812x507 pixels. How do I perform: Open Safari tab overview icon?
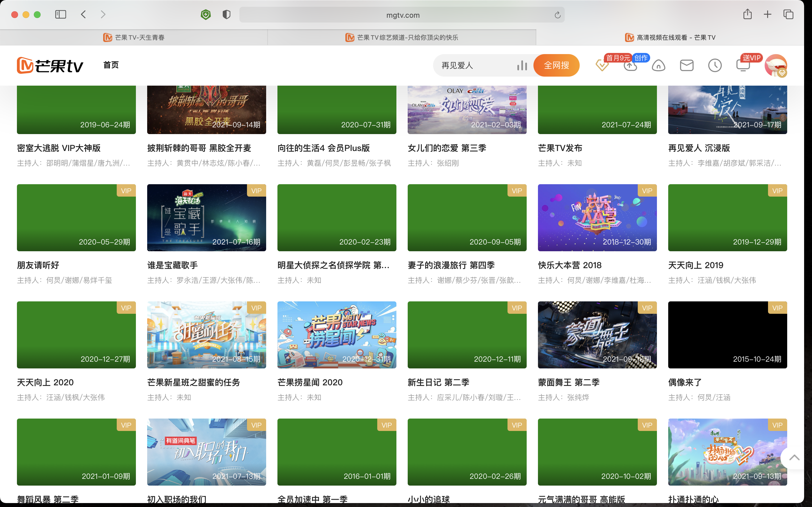[788, 14]
